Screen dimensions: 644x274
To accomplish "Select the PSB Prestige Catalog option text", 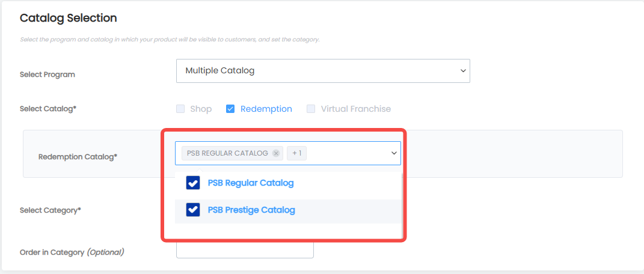I will coord(251,210).
